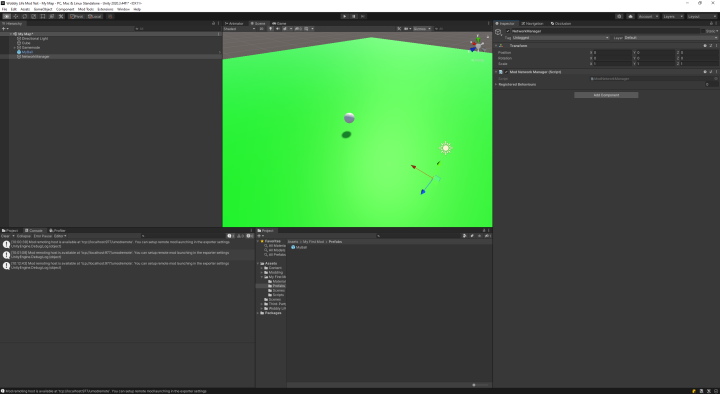Screen dimensions: 720x394
Task: Select the Move tool in toolbar
Action: pyautogui.click(x=16, y=16)
